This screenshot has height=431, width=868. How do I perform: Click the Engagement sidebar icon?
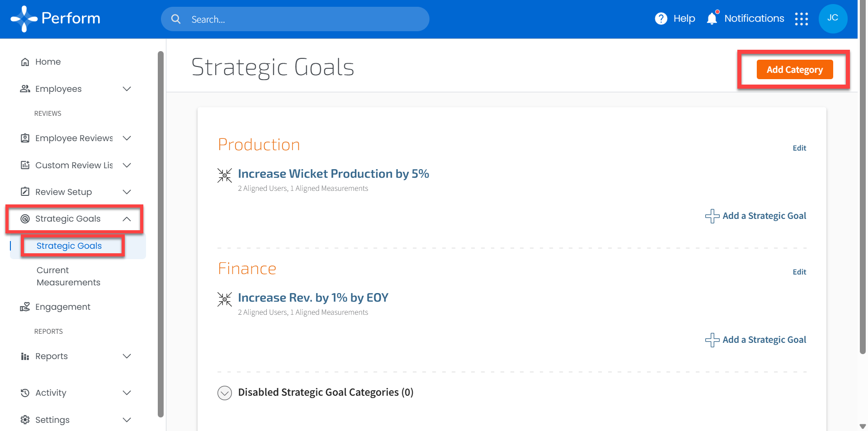coord(25,307)
